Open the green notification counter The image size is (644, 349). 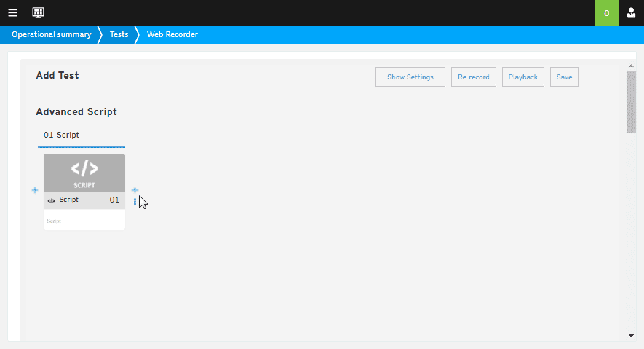[607, 12]
